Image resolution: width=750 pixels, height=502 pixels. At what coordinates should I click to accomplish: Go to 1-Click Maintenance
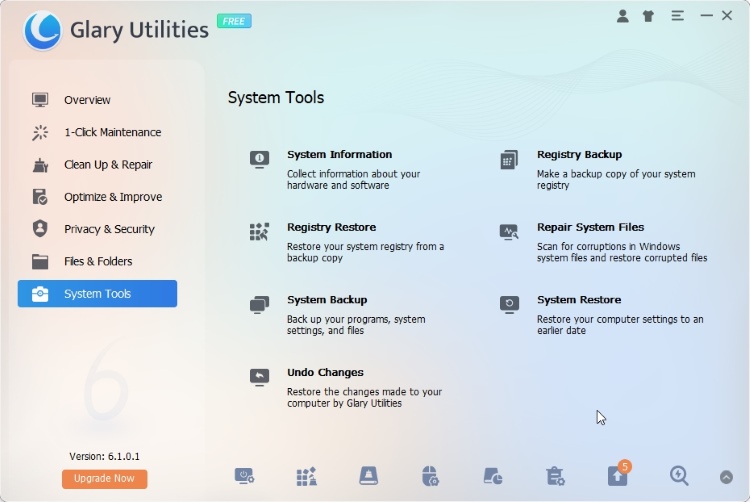(x=97, y=132)
